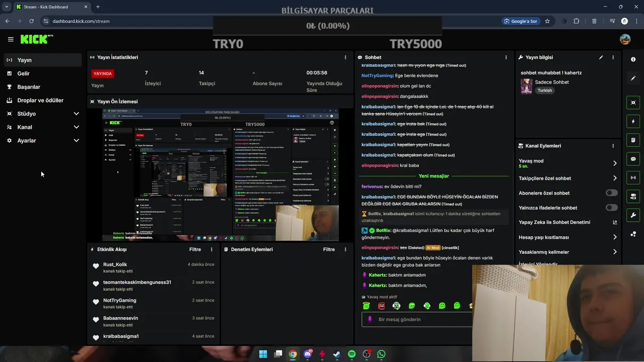Toggle the wrench widget icon in sidebar
This screenshot has height=362, width=644.
tap(633, 215)
